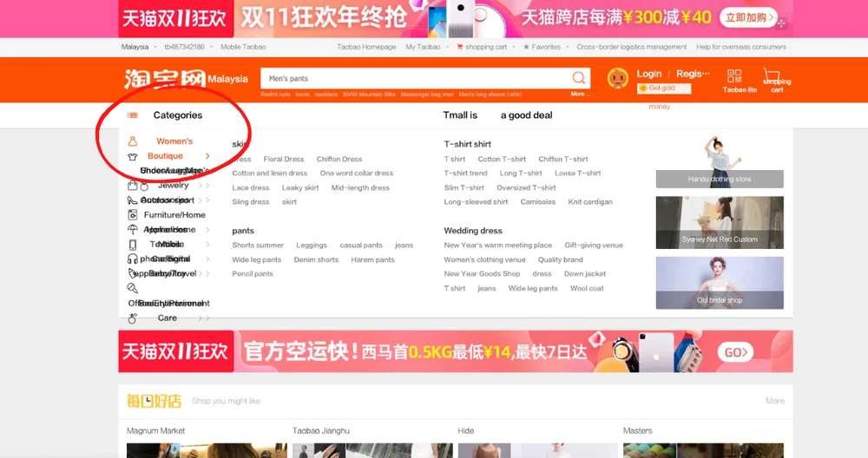This screenshot has width=868, height=458.
Task: Open the Malaysia region dropdown
Action: (x=138, y=47)
